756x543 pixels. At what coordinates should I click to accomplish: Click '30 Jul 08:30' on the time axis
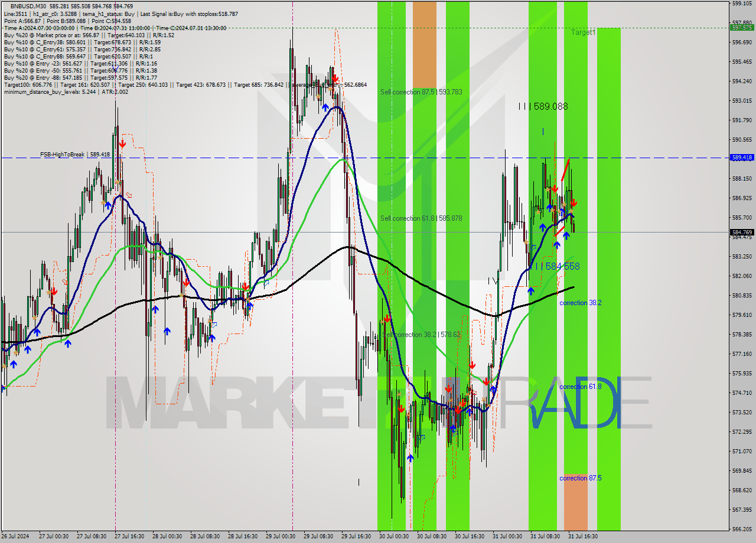[x=432, y=537]
